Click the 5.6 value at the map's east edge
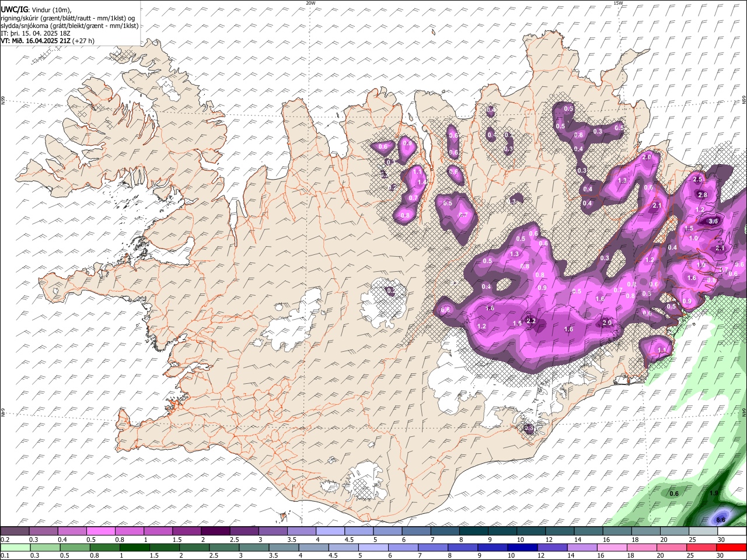The image size is (747, 560). (740, 265)
